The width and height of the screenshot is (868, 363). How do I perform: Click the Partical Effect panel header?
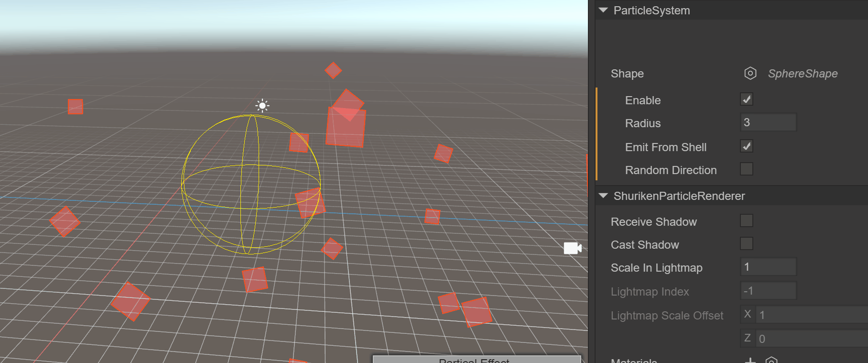[x=476, y=360]
